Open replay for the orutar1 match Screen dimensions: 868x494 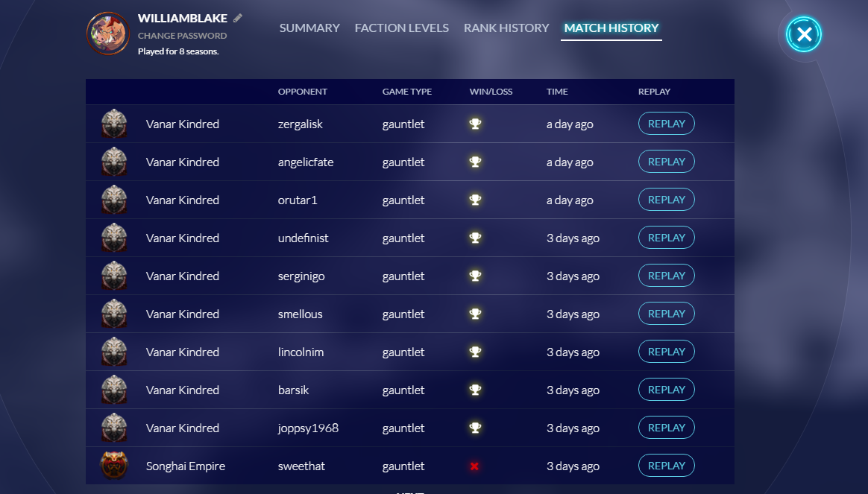[667, 200]
